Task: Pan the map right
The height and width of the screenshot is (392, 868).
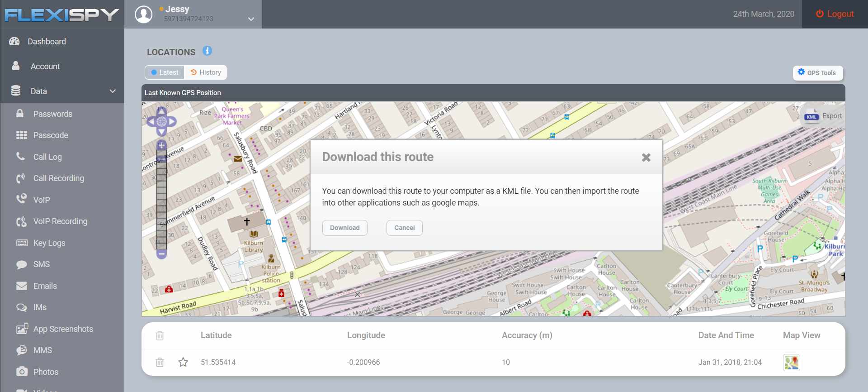Action: point(172,121)
